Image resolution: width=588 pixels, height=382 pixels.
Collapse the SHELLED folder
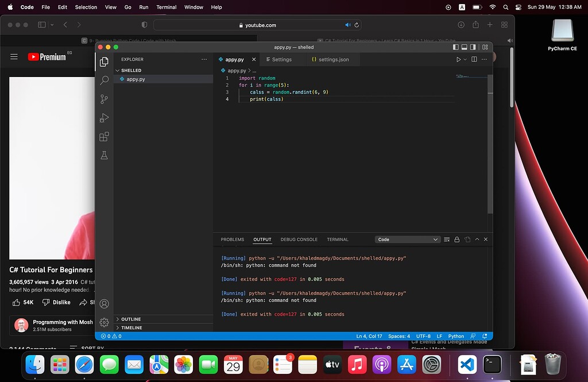click(131, 71)
